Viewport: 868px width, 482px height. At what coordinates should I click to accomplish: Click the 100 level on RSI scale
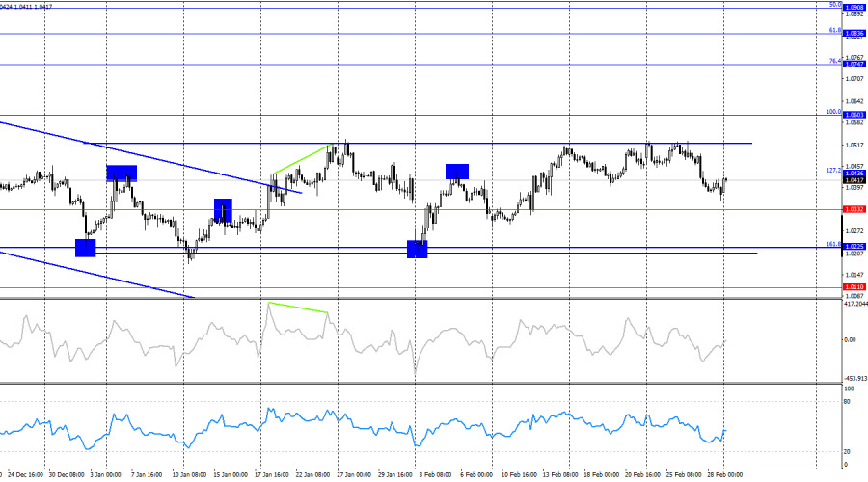coord(848,389)
